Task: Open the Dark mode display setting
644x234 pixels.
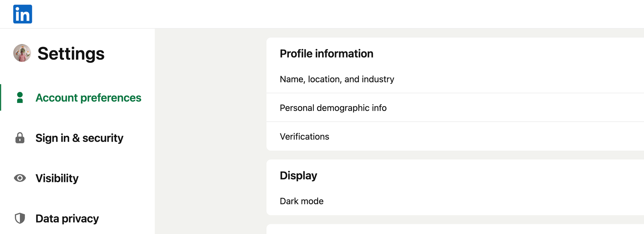Action: (x=301, y=201)
